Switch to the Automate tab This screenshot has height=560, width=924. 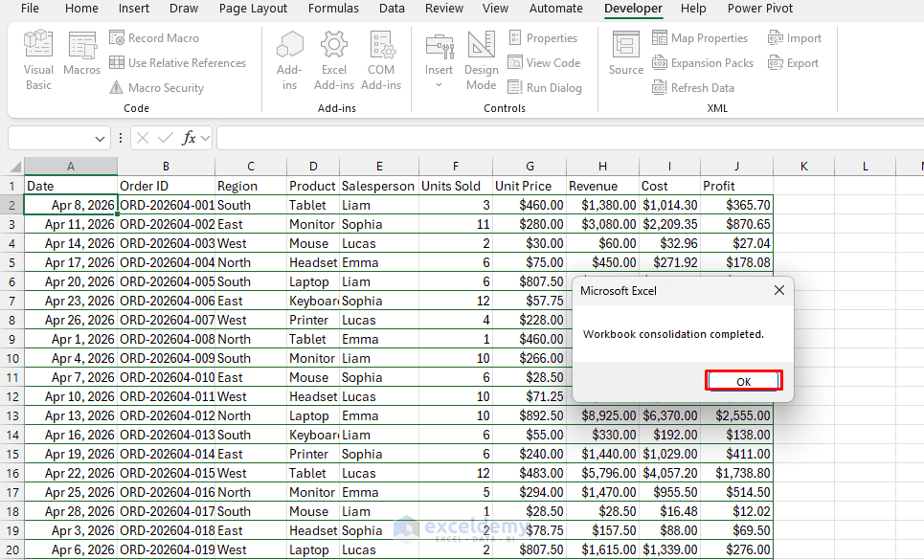click(555, 9)
